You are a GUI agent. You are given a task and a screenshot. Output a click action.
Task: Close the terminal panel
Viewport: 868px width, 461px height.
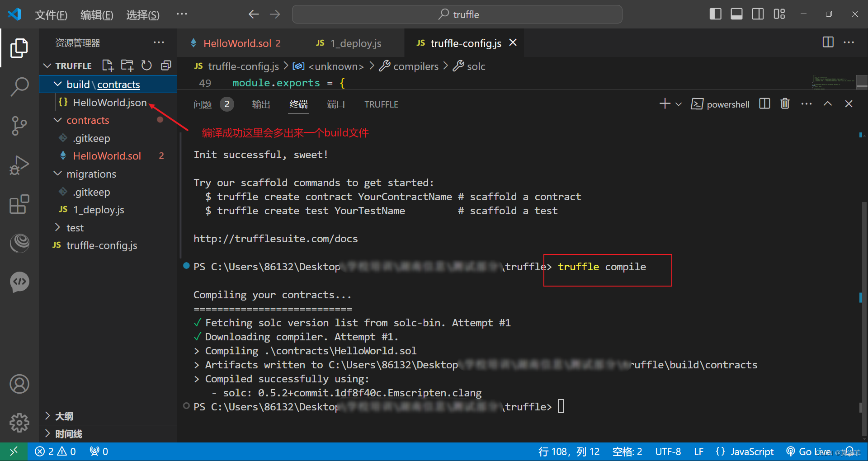849,104
